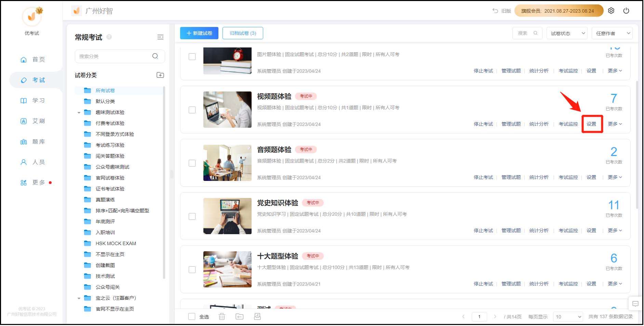Open the 任意作者 author dropdown

pyautogui.click(x=612, y=33)
